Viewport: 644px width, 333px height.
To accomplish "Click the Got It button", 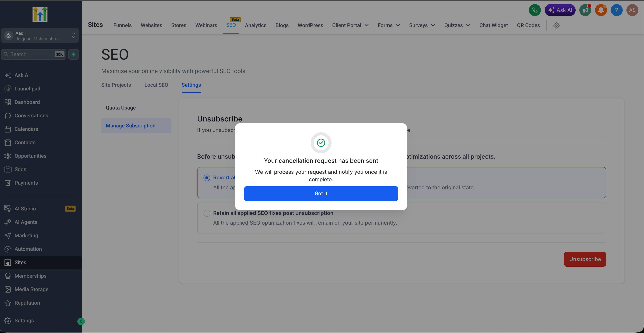I will pos(321,193).
